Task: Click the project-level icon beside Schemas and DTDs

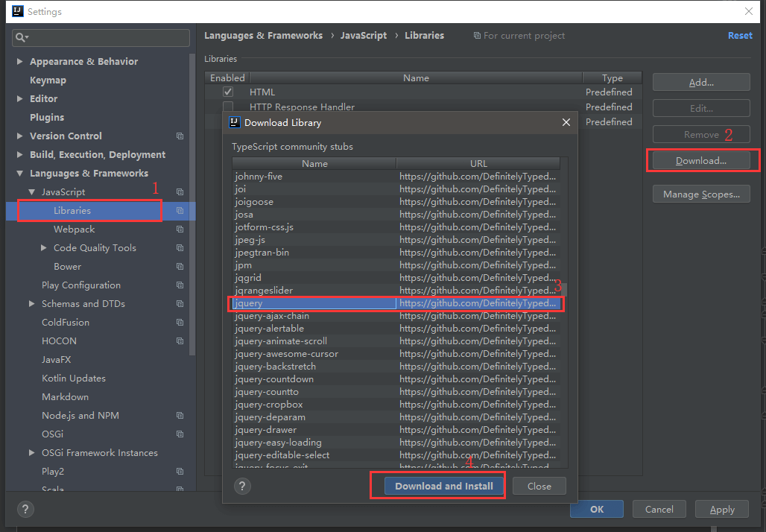Action: tap(180, 304)
